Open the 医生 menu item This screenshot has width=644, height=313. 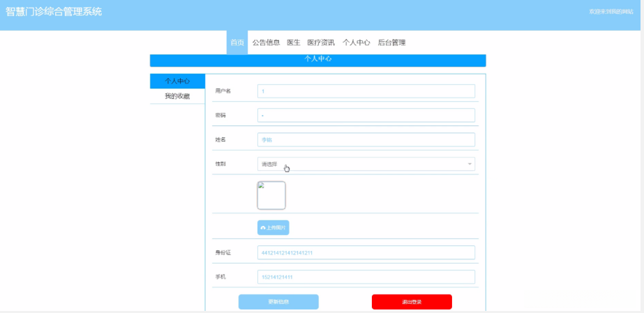click(294, 43)
